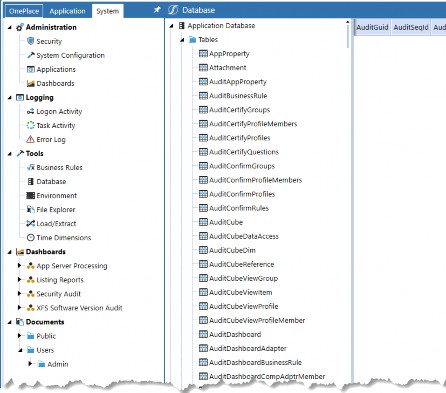Collapse the Dashboards section
This screenshot has width=446, height=393.
tap(10, 252)
